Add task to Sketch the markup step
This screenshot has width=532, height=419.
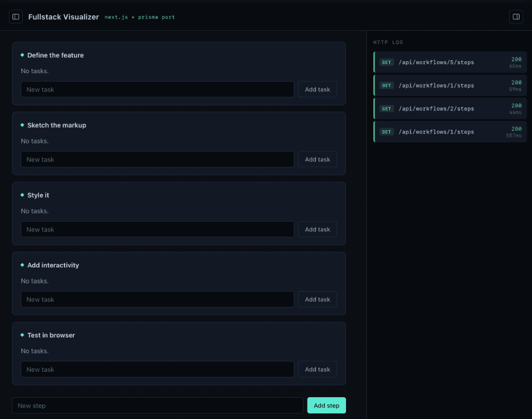point(317,159)
